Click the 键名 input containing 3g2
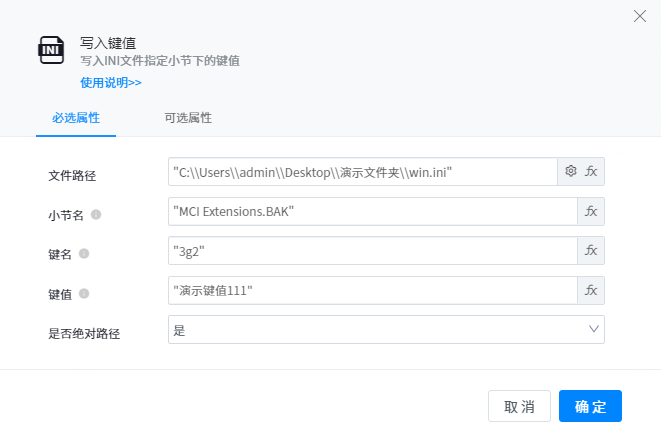This screenshot has width=661, height=441. [372, 250]
